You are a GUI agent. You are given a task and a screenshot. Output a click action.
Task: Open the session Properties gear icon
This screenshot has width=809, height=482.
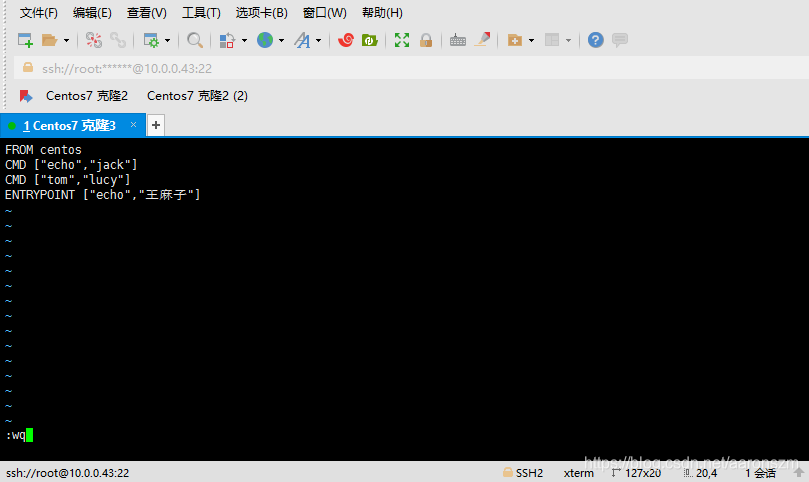pos(151,40)
